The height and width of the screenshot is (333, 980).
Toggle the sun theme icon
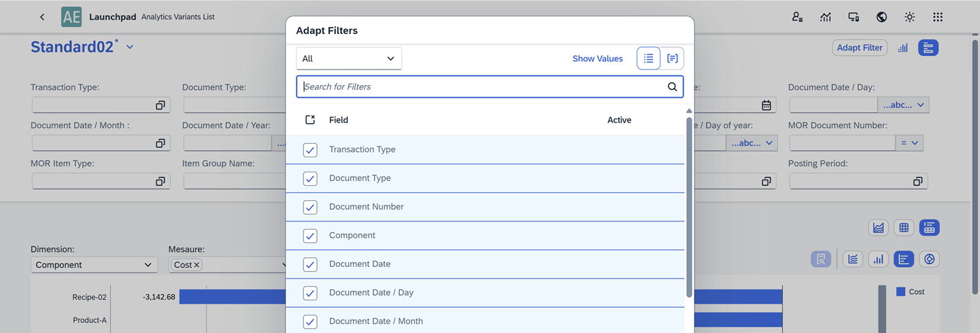tap(910, 17)
